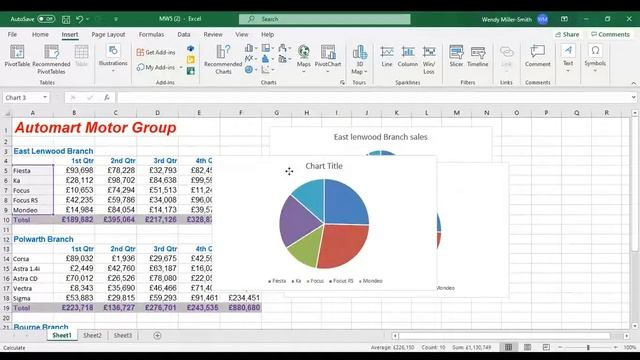Switch to the Review tab
This screenshot has height=360, width=640.
point(213,35)
